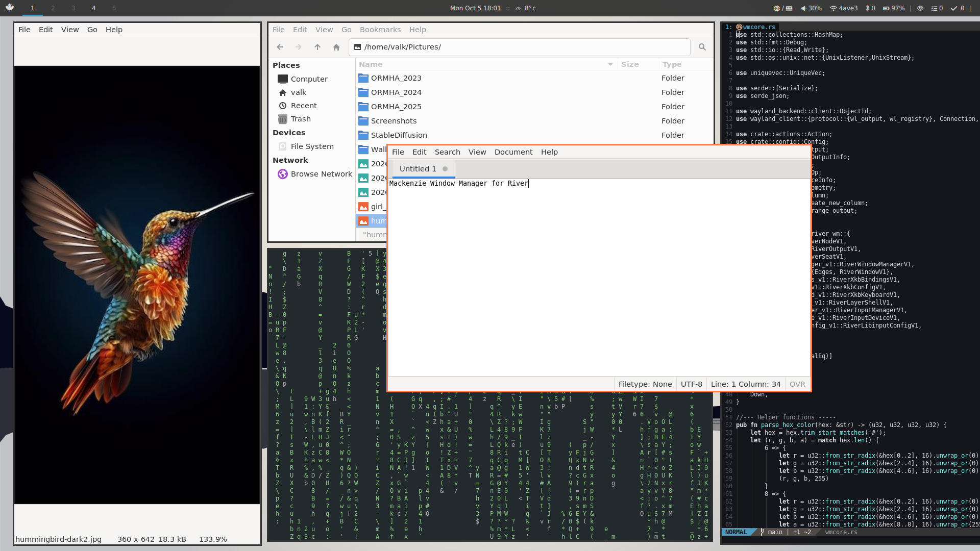This screenshot has width=980, height=551.
Task: Click the text line Mackenzie Window Manager for River
Action: pos(458,183)
